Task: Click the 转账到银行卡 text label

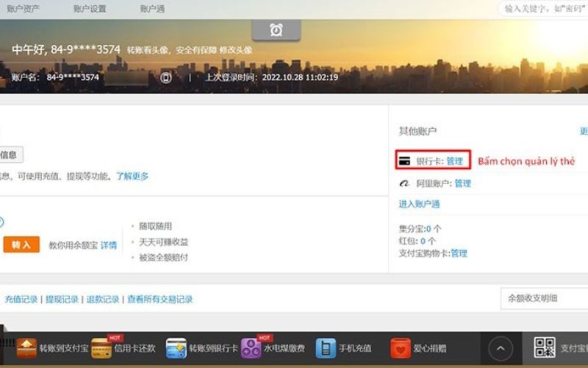Action: [x=213, y=348]
